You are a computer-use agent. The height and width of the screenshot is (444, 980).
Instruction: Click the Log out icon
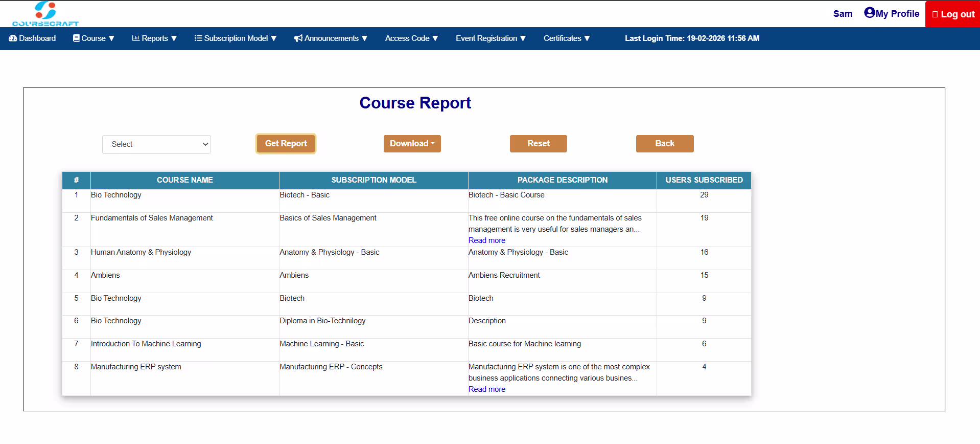[935, 14]
